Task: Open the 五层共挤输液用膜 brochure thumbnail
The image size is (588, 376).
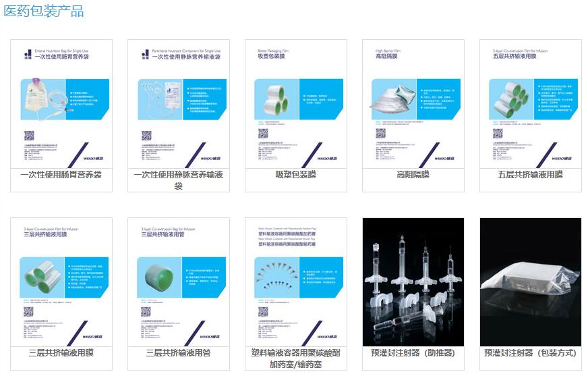Action: [531, 104]
